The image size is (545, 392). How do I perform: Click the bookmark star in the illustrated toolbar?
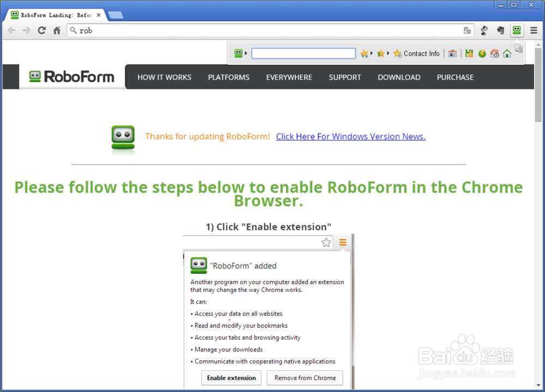[x=326, y=242]
